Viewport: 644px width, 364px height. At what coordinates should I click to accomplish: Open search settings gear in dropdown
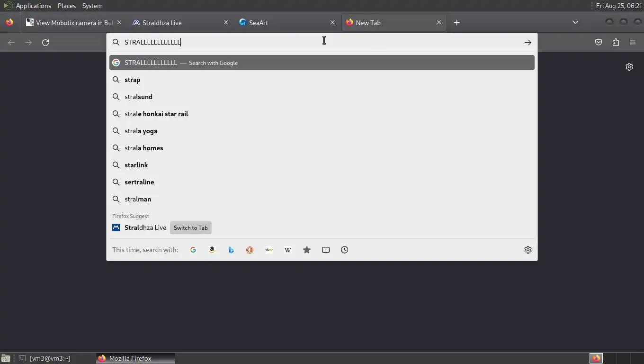[528, 250]
